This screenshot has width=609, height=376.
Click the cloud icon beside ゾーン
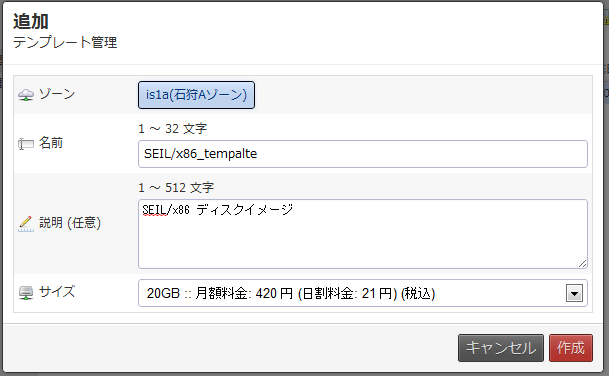click(26, 95)
